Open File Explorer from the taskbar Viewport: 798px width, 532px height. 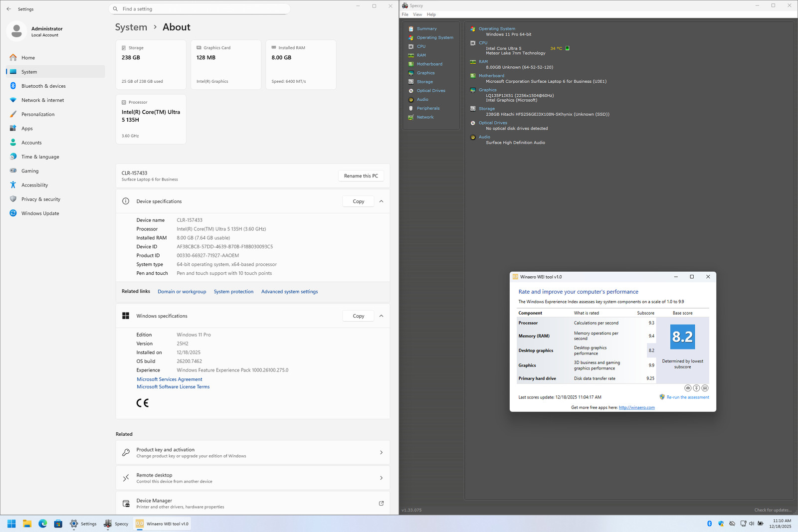click(x=27, y=524)
